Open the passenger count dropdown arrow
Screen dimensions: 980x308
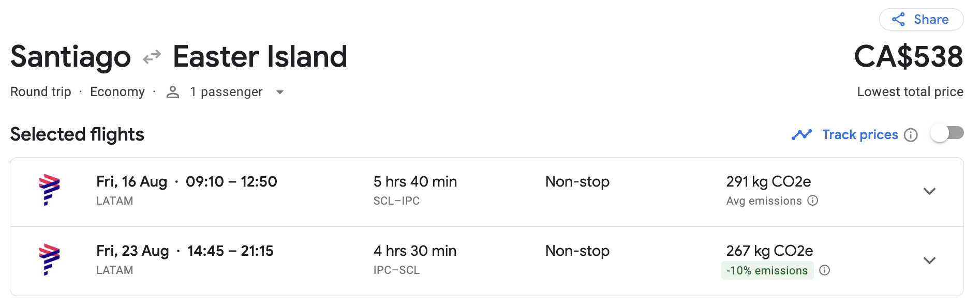click(280, 93)
